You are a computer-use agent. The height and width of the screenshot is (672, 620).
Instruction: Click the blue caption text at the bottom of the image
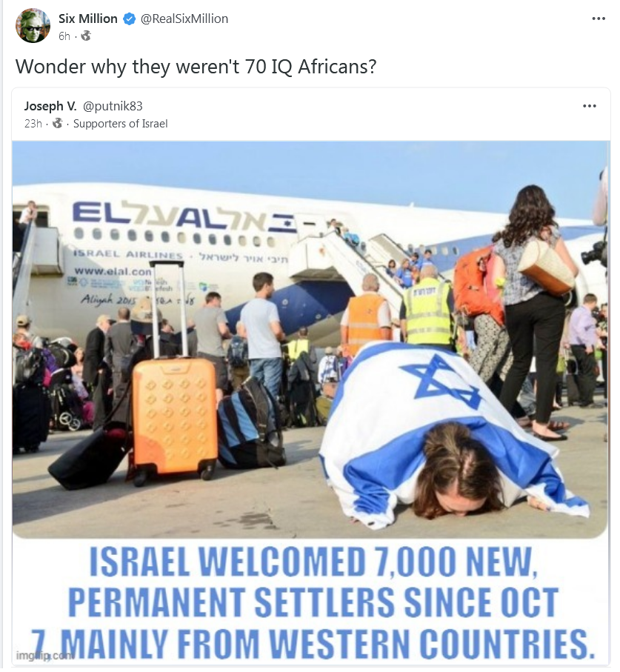pos(313,602)
